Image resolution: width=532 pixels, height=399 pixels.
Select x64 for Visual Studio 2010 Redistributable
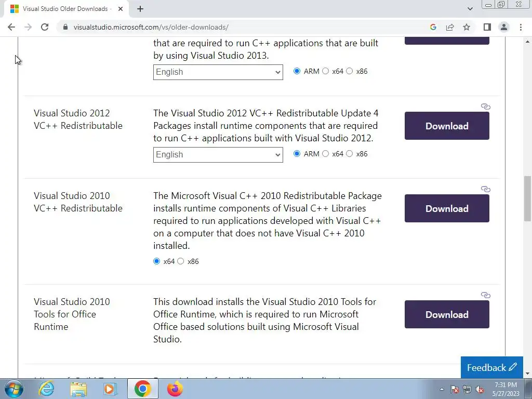tap(156, 261)
